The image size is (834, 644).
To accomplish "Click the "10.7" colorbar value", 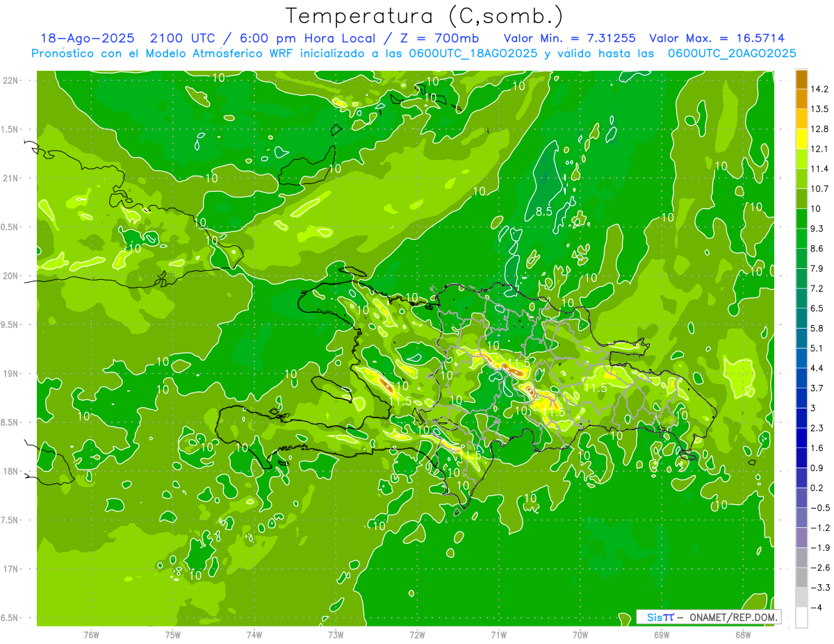I will click(819, 189).
